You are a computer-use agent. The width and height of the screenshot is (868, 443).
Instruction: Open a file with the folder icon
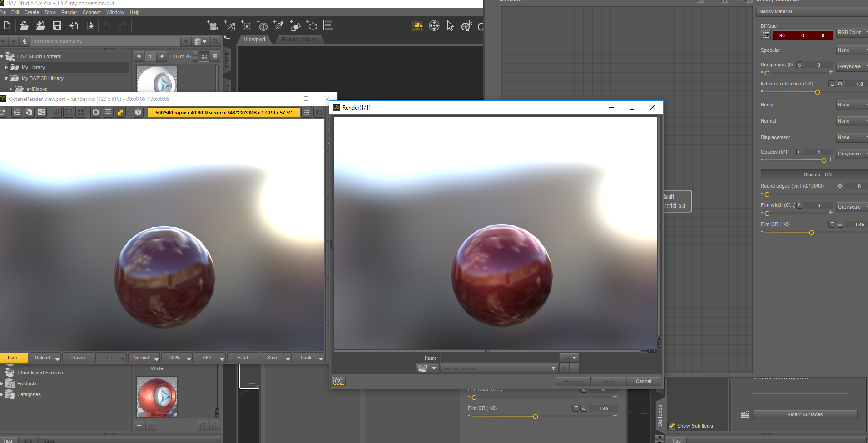(x=24, y=25)
